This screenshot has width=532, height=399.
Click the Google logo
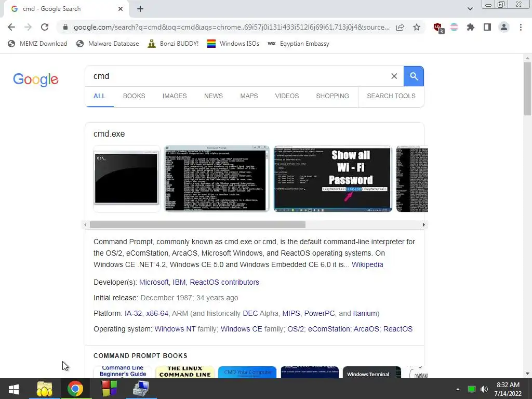point(36,79)
